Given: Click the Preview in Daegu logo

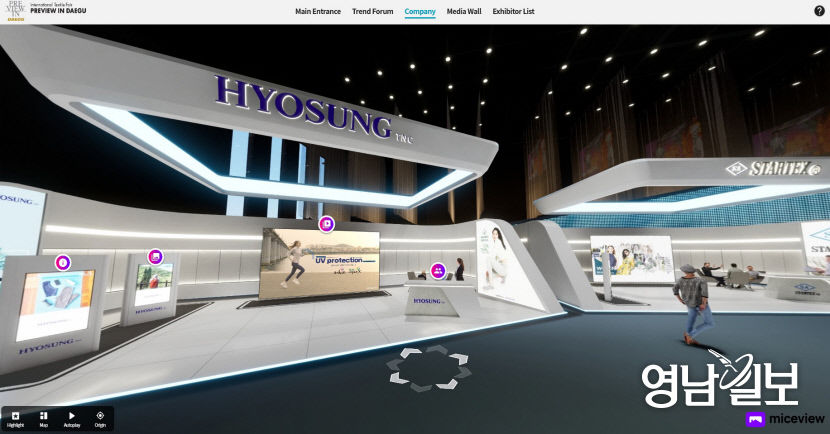Looking at the screenshot, I should click(x=45, y=11).
